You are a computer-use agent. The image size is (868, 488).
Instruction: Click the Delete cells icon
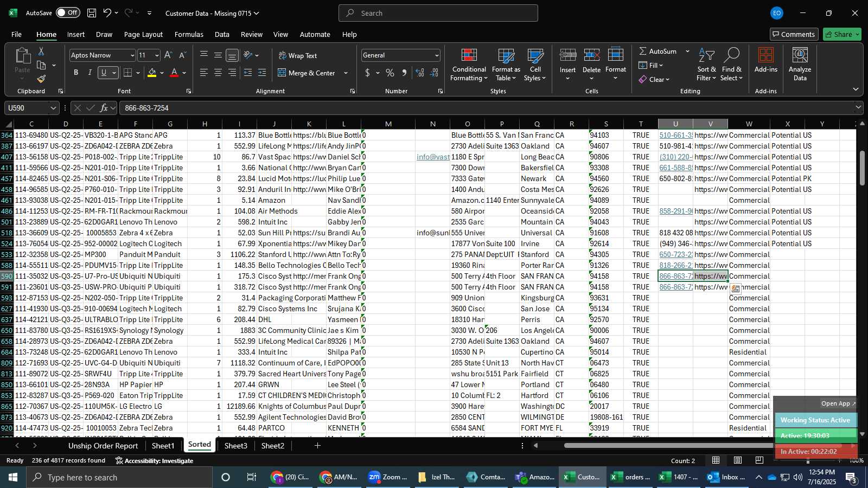(591, 55)
